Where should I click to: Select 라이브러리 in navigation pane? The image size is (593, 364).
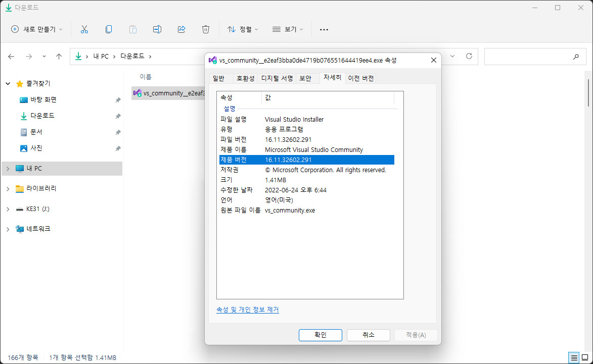pyautogui.click(x=41, y=188)
